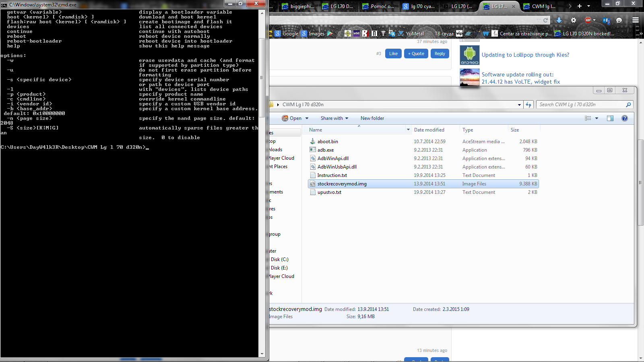The image size is (644, 362).
Task: Open Software update rolling out link
Action: tap(520, 78)
